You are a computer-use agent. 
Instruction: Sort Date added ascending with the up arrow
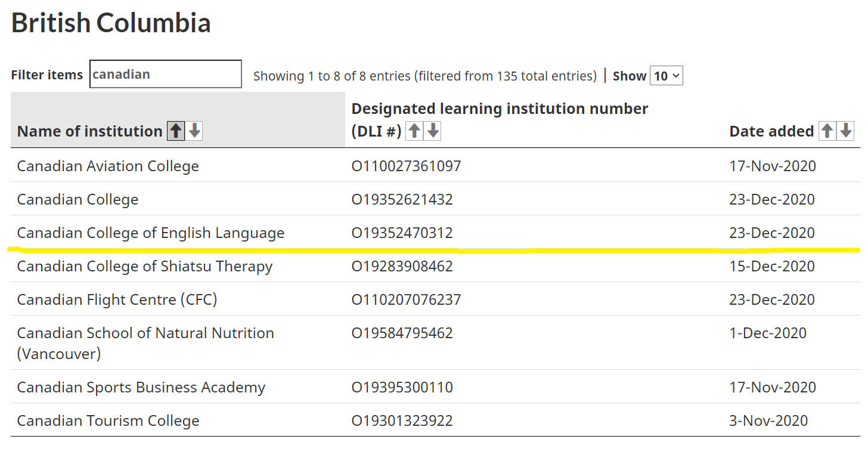[x=827, y=131]
